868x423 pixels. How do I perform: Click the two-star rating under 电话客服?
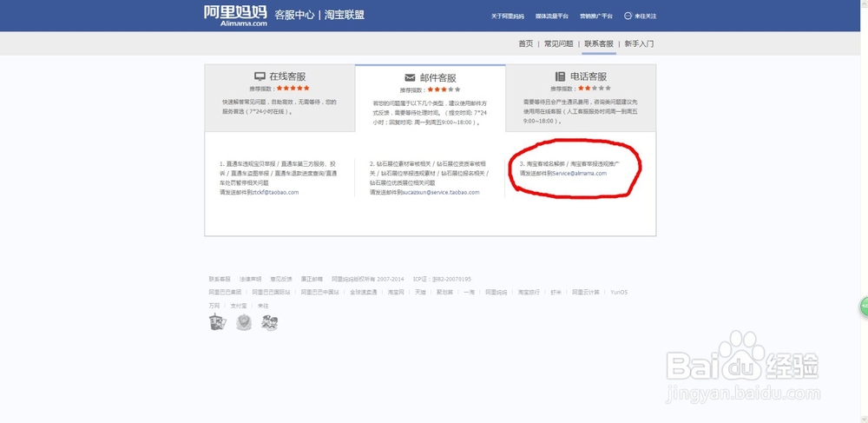pos(594,88)
